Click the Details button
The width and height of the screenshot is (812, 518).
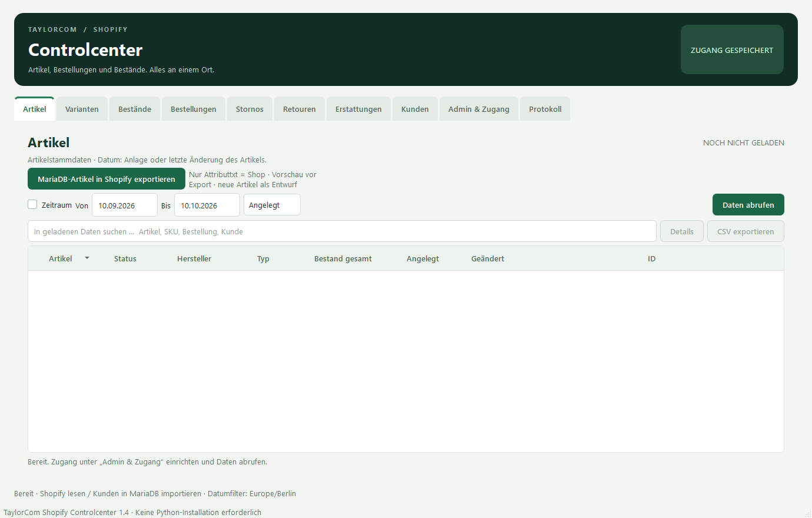click(682, 231)
